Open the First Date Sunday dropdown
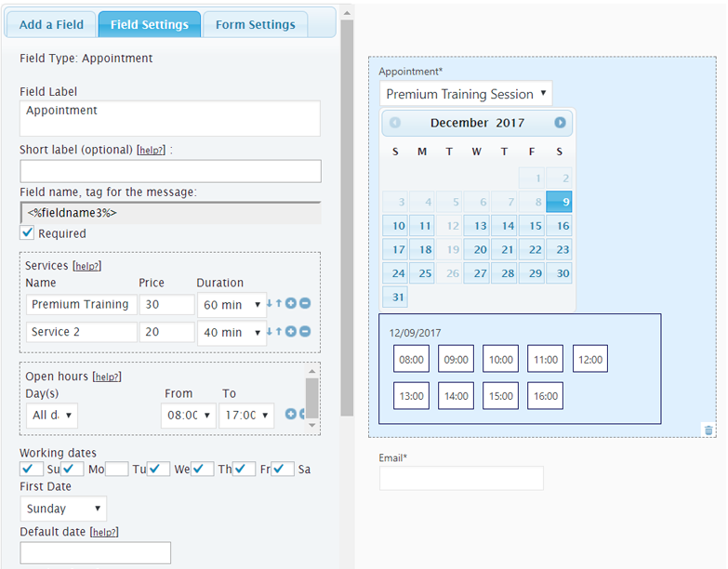The image size is (728, 569). click(63, 509)
